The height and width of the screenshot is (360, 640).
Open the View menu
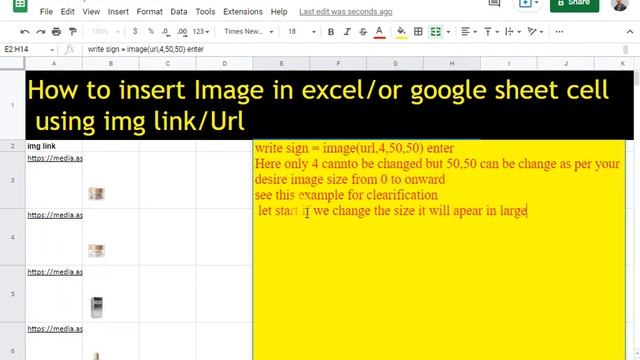point(91,12)
